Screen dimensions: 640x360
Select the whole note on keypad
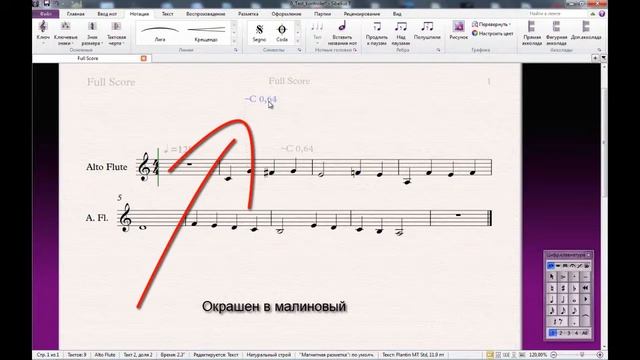click(574, 300)
